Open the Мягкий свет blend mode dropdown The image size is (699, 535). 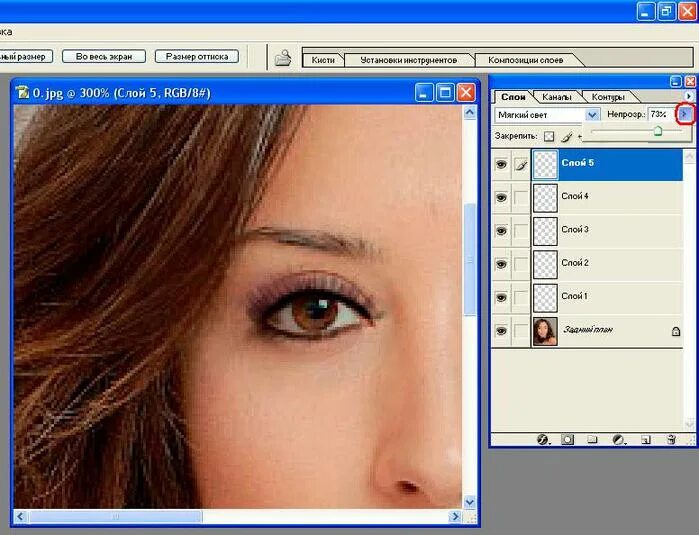coord(592,115)
